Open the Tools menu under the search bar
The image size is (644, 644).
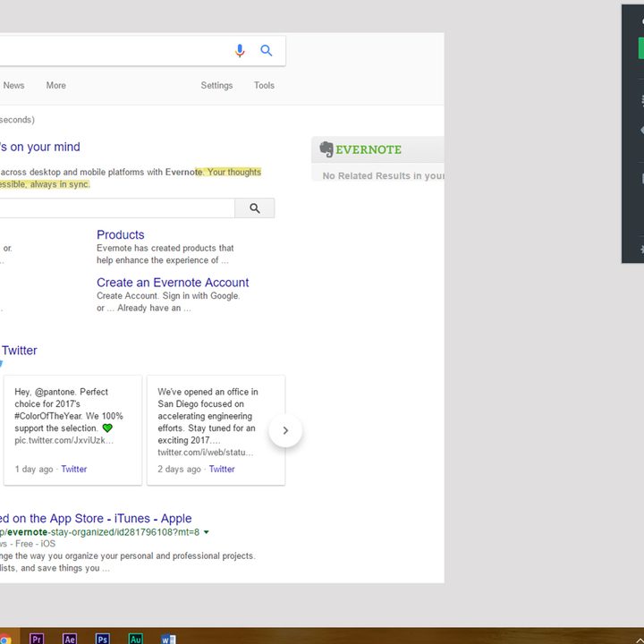(x=264, y=86)
